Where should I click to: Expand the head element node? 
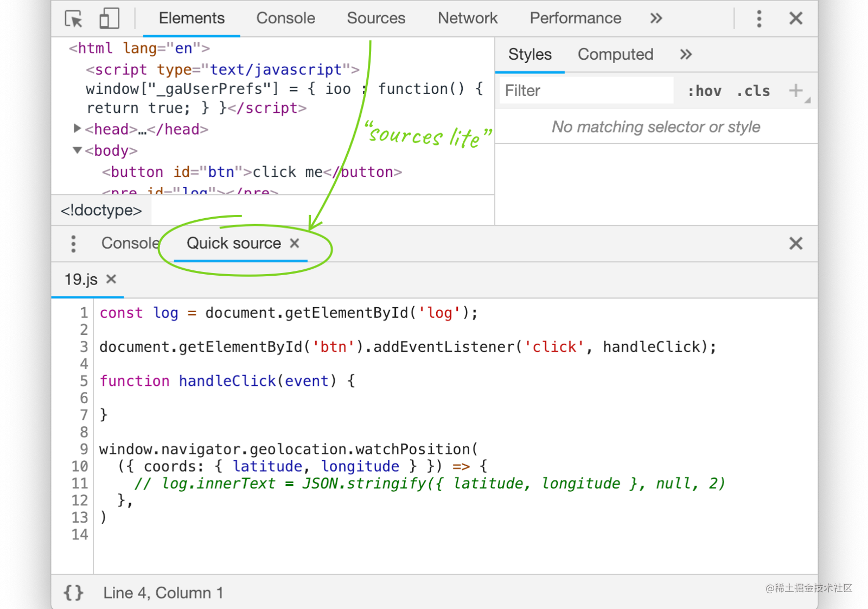click(77, 129)
